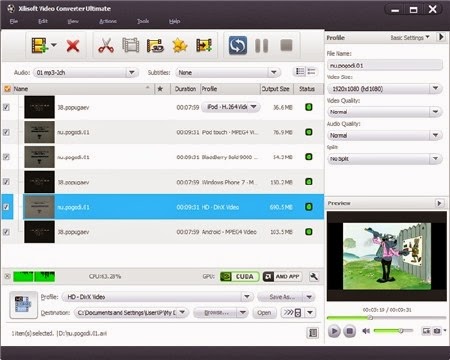The height and width of the screenshot is (360, 450).
Task: Click the scissors Clip tool icon
Action: coord(106,46)
